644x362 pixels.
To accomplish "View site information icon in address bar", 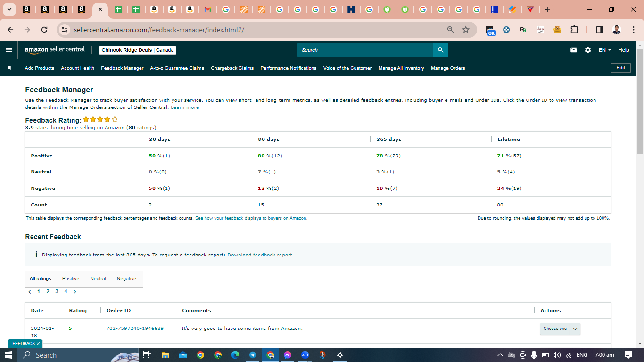I will point(65,30).
